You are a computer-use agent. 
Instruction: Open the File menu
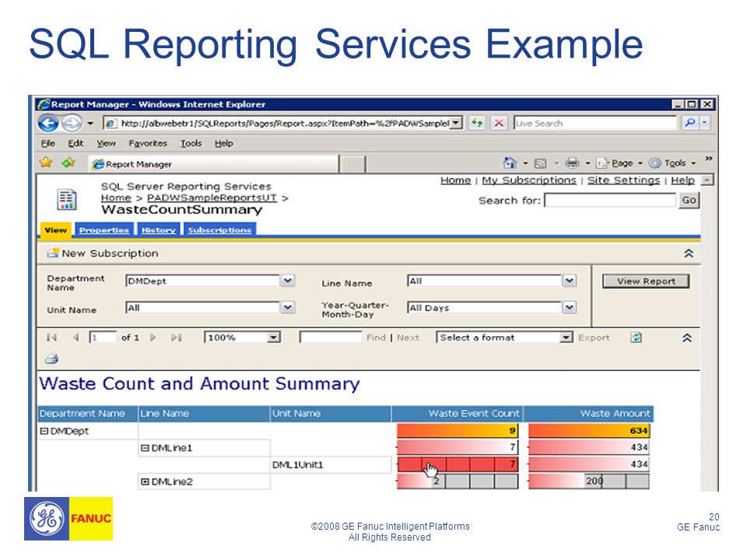tap(47, 143)
